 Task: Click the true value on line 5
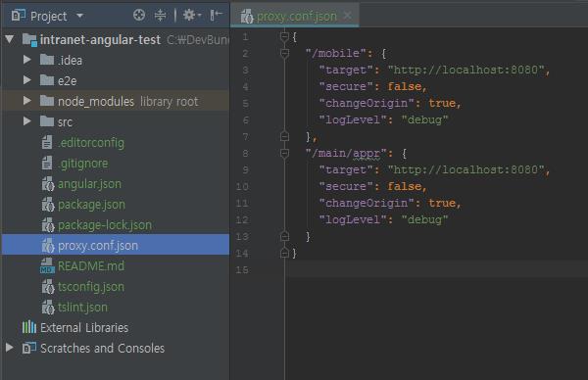coord(442,103)
